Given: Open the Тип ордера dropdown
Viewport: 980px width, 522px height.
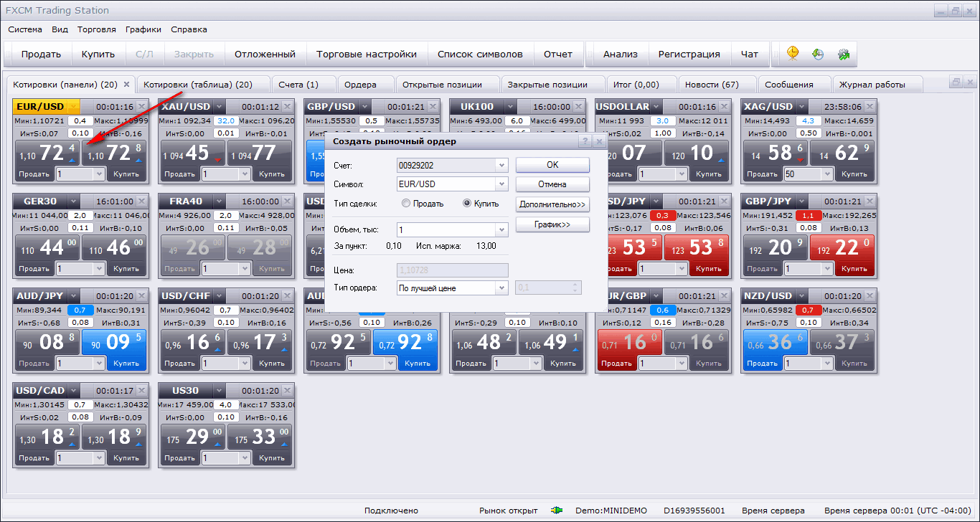Looking at the screenshot, I should [x=501, y=288].
